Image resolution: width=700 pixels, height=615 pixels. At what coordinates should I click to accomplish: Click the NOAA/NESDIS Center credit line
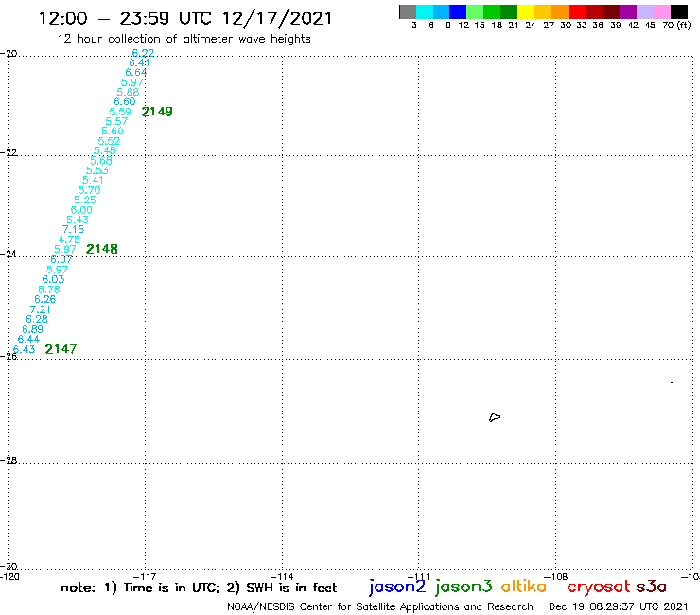tap(380, 607)
